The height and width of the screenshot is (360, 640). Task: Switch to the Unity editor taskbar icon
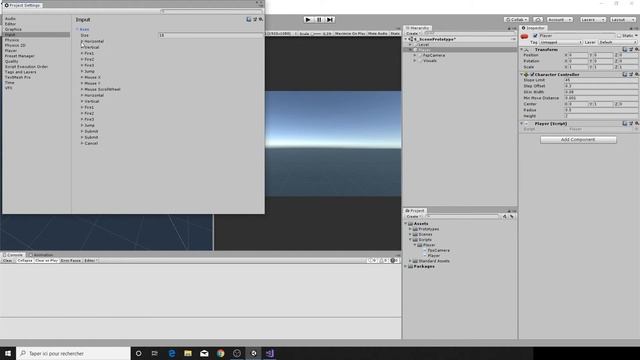[x=253, y=353]
